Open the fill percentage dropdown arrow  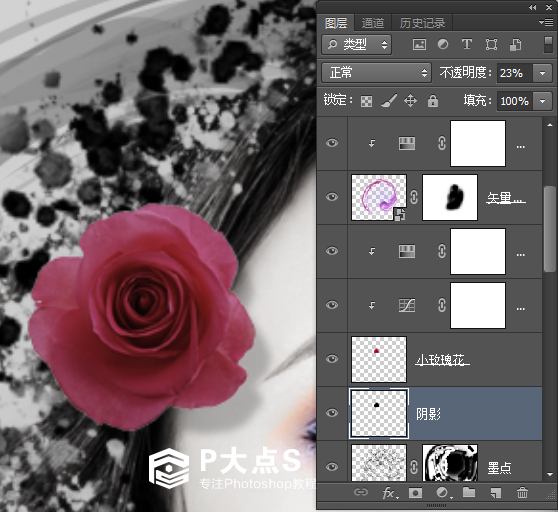542,101
